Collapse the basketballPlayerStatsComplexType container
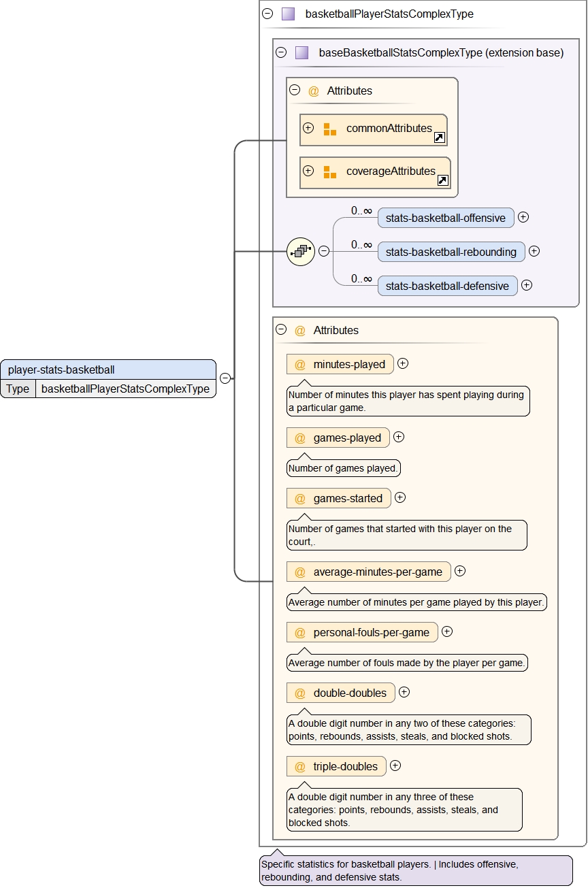This screenshot has width=588, height=888. pyautogui.click(x=267, y=14)
